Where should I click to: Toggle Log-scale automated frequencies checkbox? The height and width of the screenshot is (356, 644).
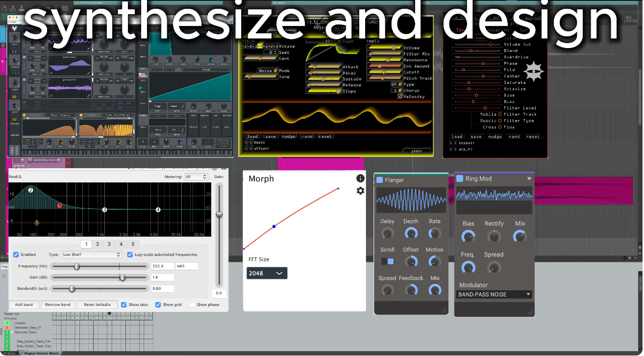130,254
